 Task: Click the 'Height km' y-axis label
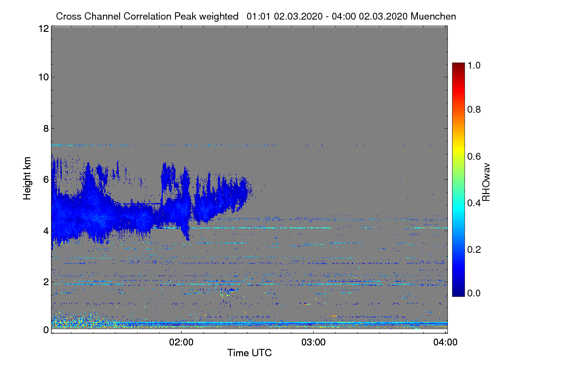coord(27,178)
